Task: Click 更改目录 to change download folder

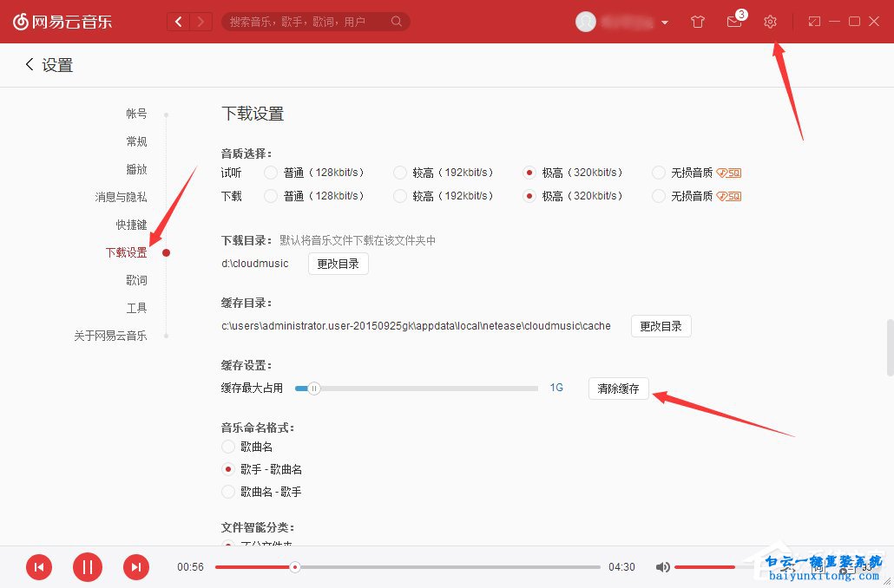Action: click(x=338, y=264)
